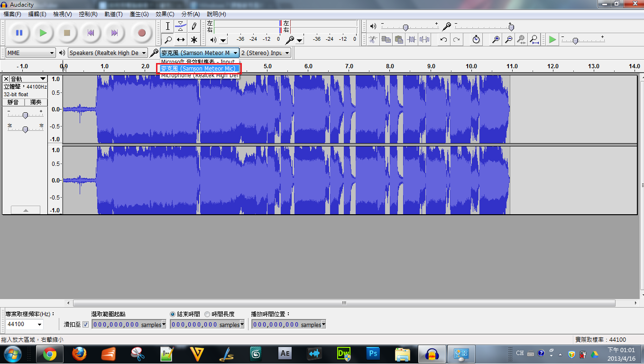
Task: Start recording with the red Record button
Action: (x=141, y=33)
